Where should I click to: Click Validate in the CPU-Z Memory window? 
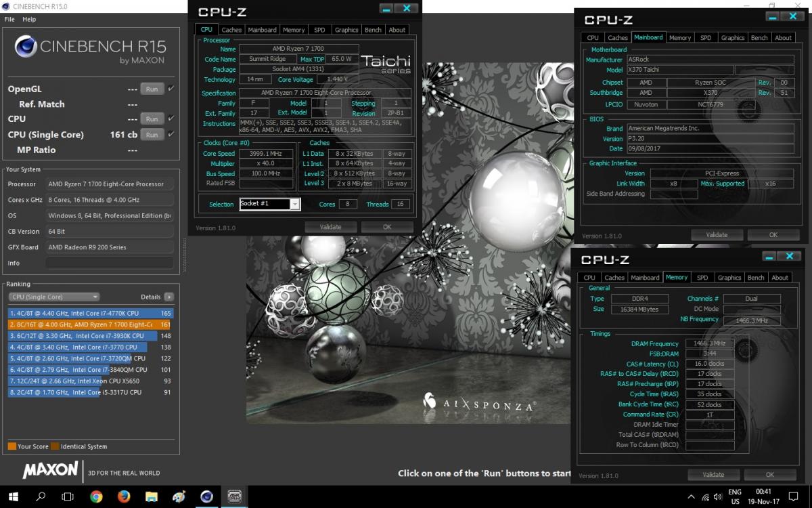click(713, 475)
